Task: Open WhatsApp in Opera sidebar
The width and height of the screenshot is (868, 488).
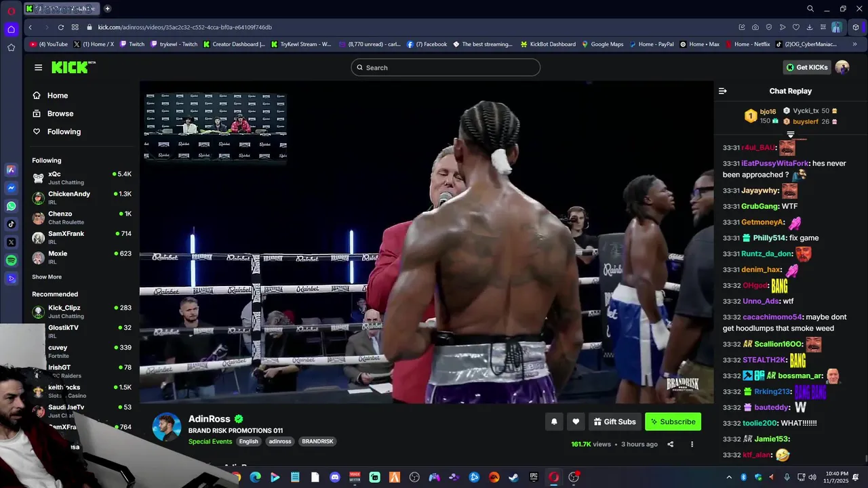Action: 11,206
